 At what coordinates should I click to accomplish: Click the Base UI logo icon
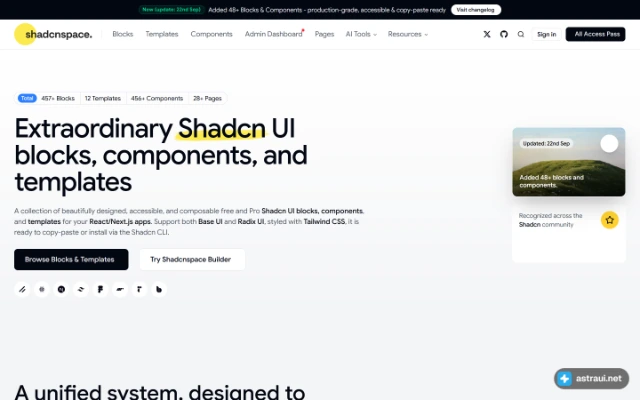click(x=159, y=289)
